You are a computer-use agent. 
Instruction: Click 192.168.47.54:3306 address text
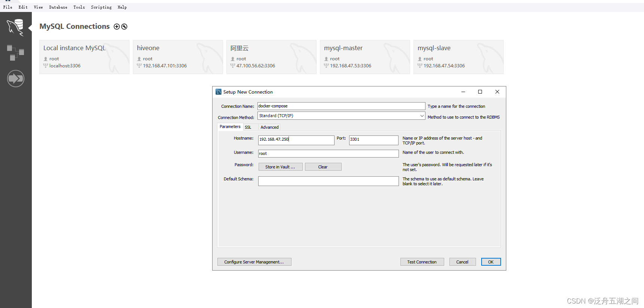[x=444, y=66]
